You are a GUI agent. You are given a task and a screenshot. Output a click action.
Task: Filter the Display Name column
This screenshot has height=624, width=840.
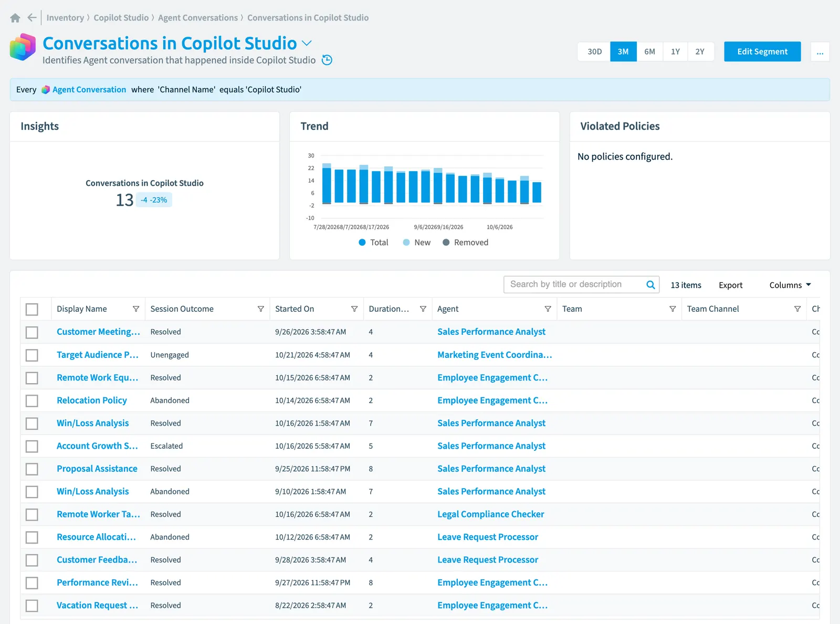coord(136,309)
